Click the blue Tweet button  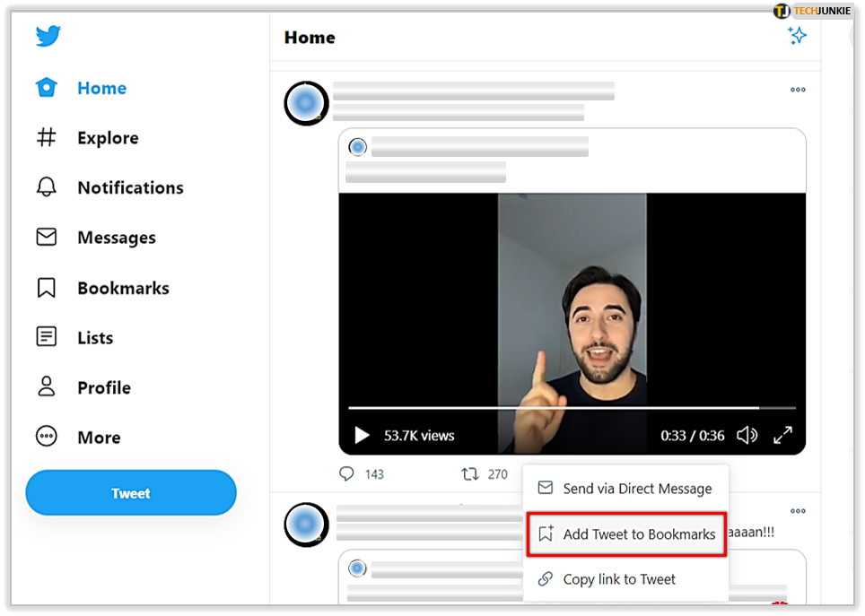[131, 492]
